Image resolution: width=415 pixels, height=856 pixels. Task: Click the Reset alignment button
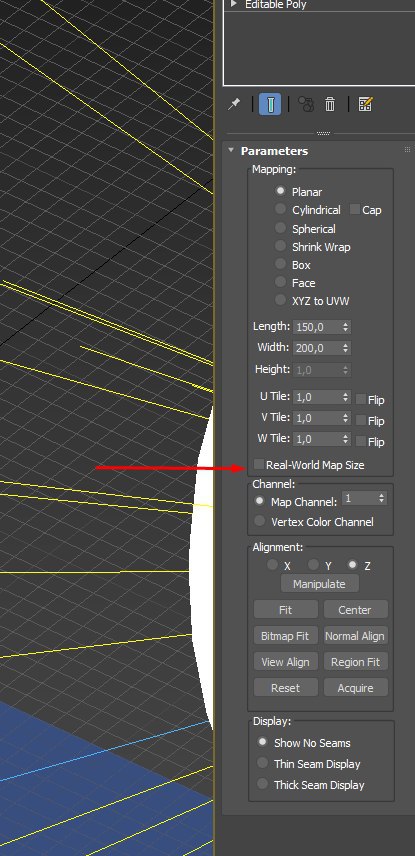[x=286, y=688]
